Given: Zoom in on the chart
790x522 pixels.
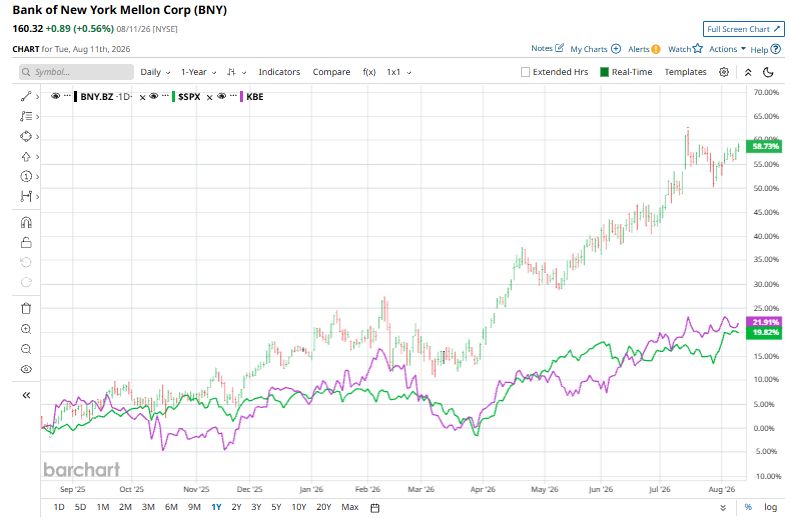Looking at the screenshot, I should (x=26, y=329).
